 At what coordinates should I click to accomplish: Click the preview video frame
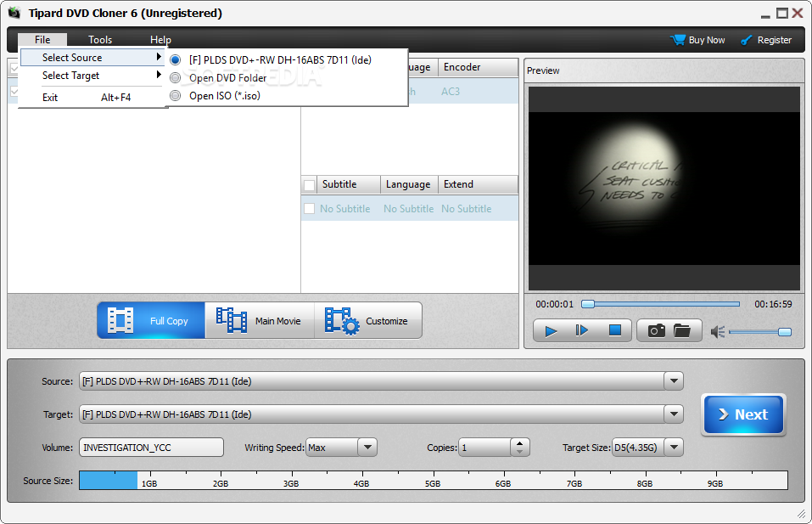[664, 189]
